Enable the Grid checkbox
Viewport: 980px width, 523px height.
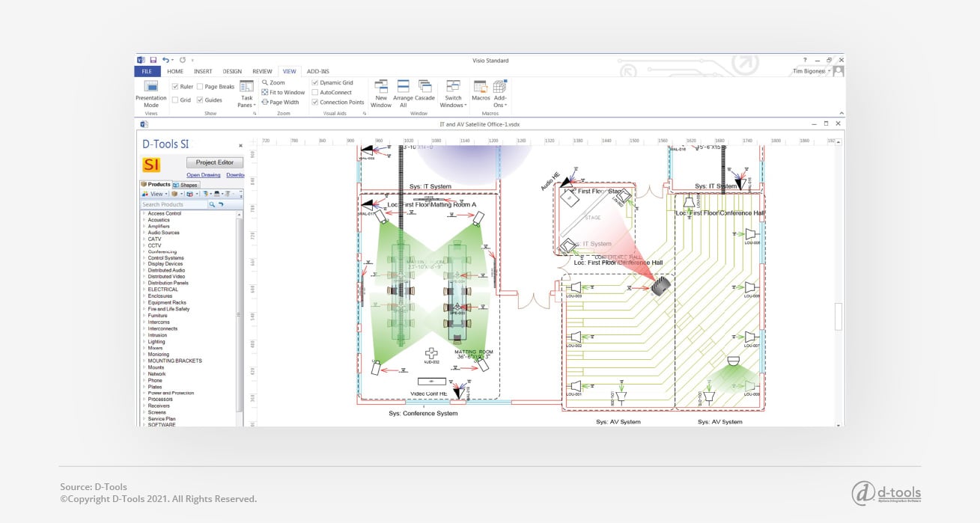[x=177, y=99]
